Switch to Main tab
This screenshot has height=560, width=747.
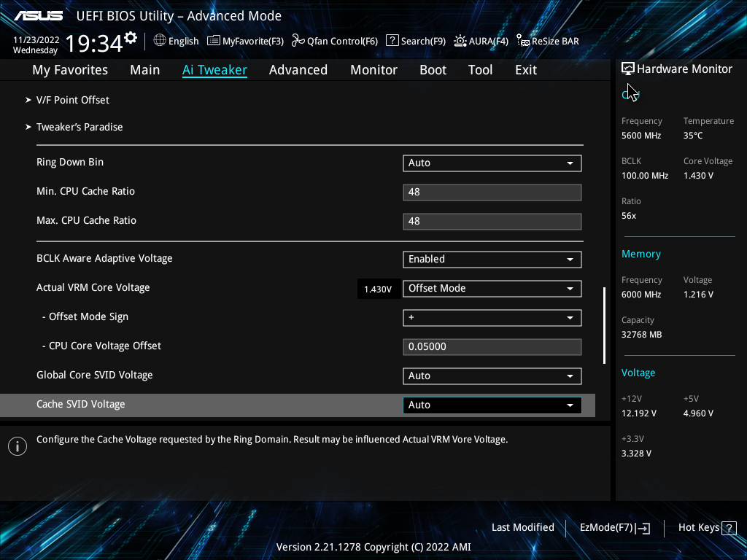(x=145, y=70)
